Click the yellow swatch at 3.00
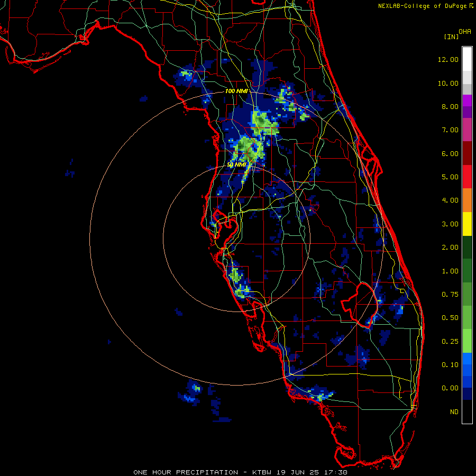This screenshot has width=476, height=476. coord(467,224)
